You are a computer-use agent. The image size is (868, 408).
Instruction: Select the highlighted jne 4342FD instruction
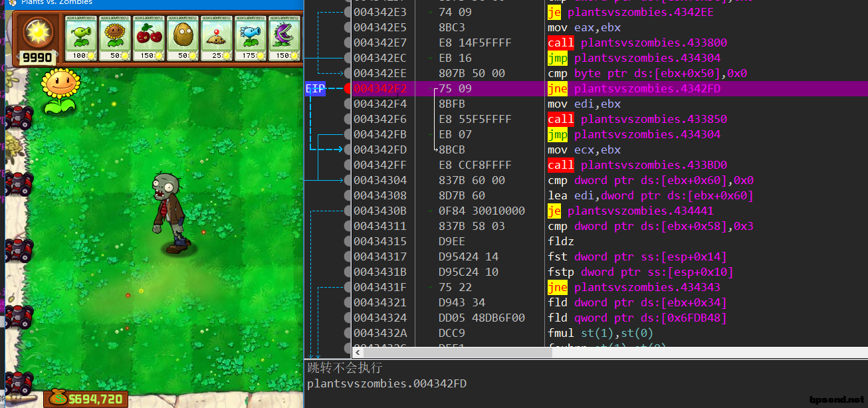click(634, 88)
